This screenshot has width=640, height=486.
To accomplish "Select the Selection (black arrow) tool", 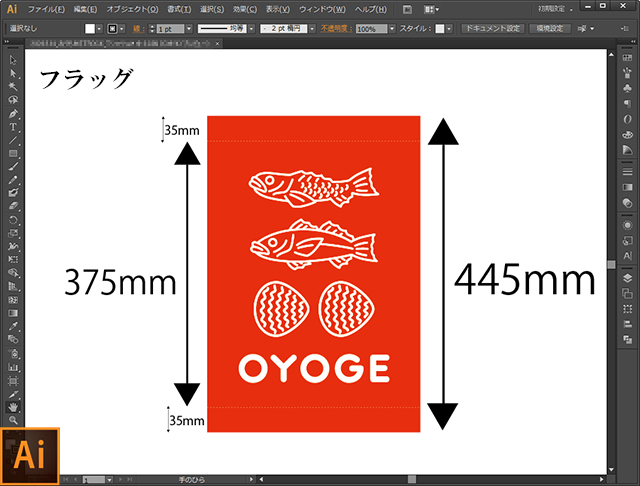I will pos(13,61).
